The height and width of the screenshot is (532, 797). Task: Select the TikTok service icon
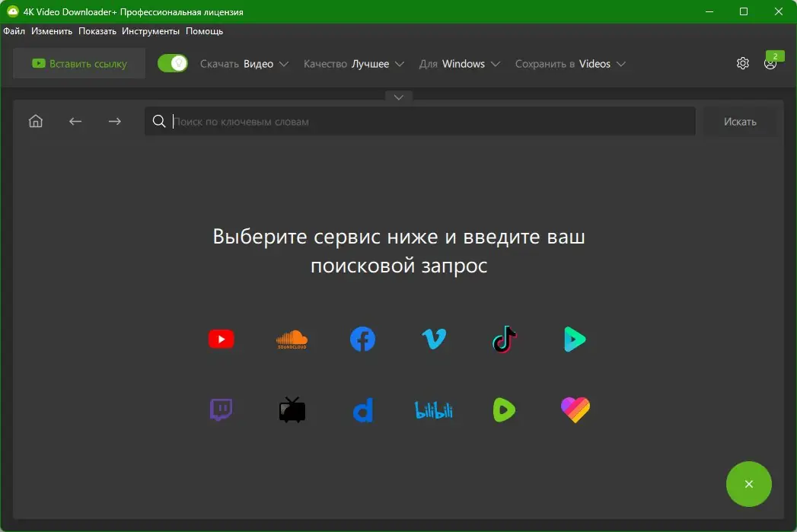click(x=504, y=339)
